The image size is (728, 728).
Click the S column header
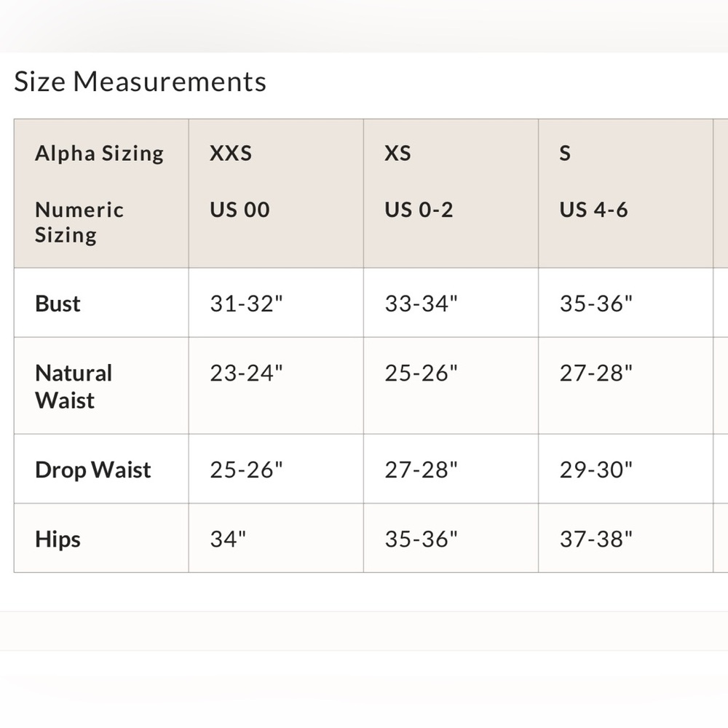pyautogui.click(x=565, y=153)
